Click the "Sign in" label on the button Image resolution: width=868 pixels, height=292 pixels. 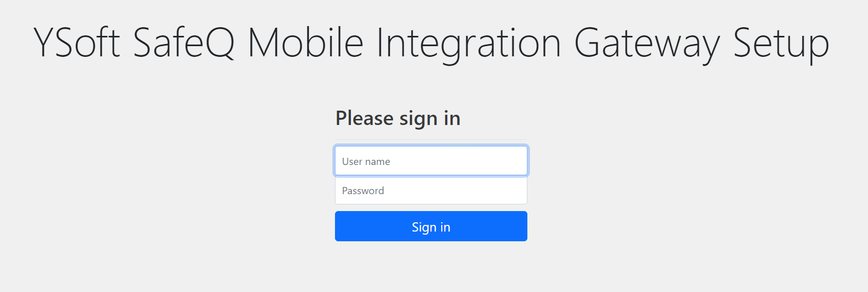431,227
